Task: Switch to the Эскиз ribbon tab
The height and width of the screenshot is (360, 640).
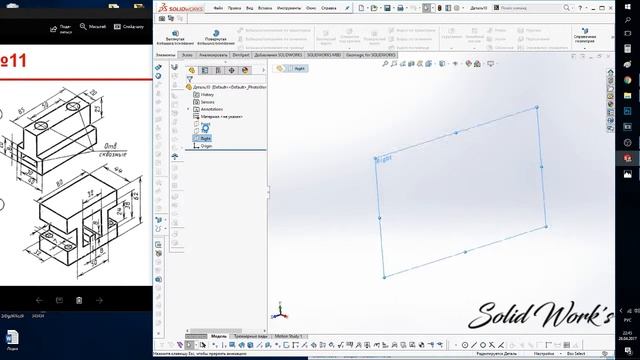Action: point(187,55)
